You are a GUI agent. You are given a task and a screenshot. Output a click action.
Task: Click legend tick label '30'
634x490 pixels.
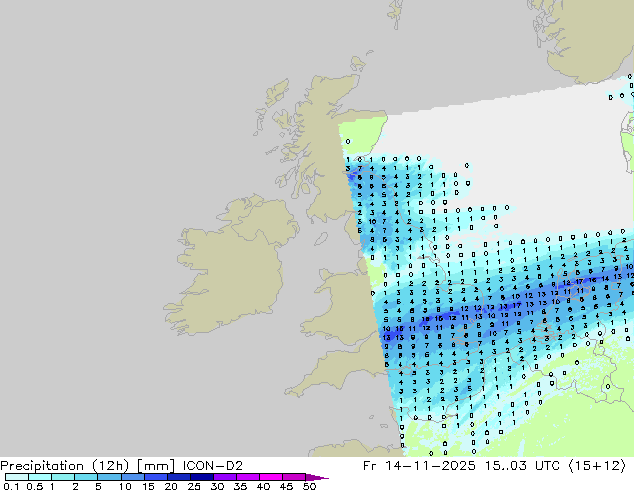(x=217, y=486)
